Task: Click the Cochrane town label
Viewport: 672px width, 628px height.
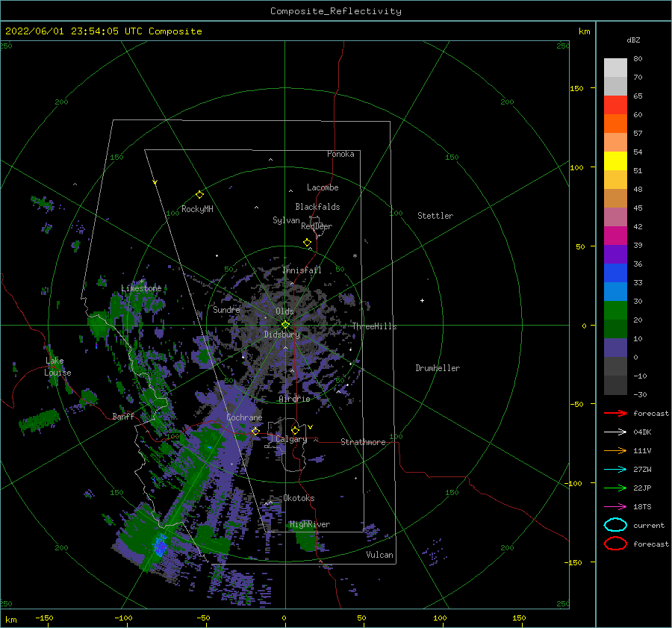Action: [x=244, y=417]
